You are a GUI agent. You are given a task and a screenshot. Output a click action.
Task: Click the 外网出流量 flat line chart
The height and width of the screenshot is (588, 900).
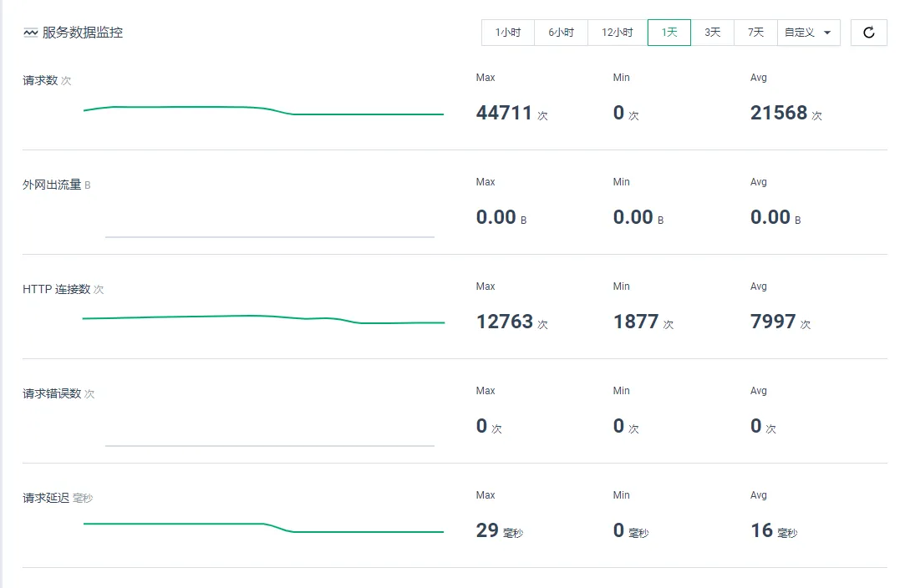pos(270,236)
